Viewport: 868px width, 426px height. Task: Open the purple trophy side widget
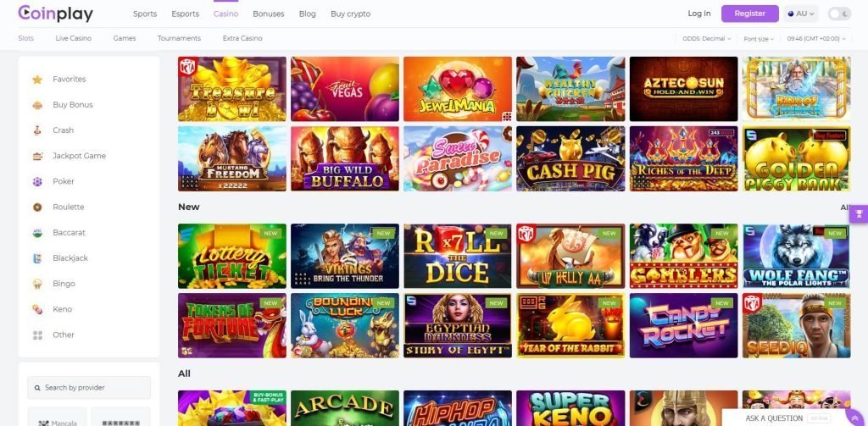pos(859,213)
